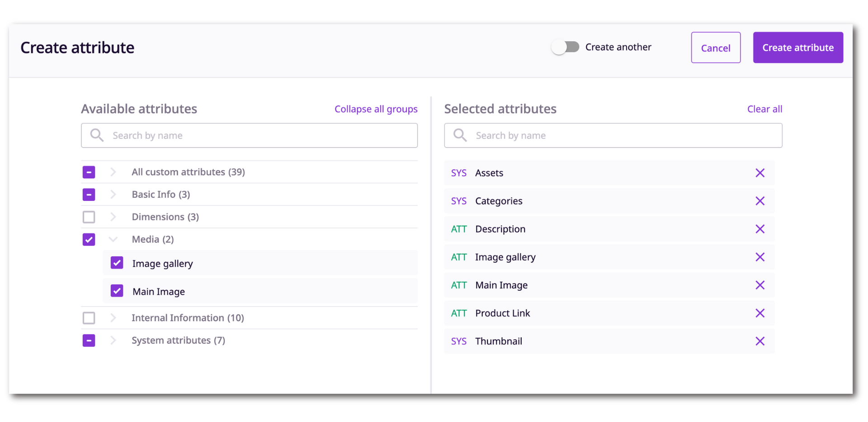Remove Image gallery from selected list

click(759, 257)
